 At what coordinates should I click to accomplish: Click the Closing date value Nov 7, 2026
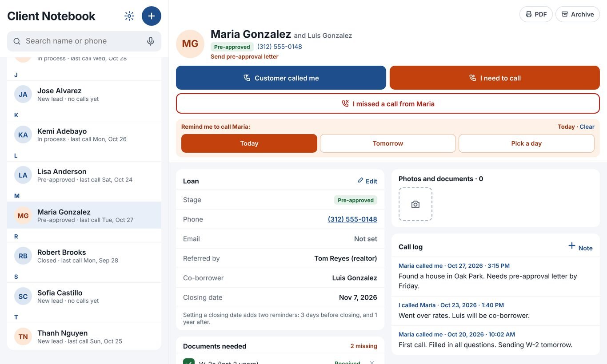358,297
